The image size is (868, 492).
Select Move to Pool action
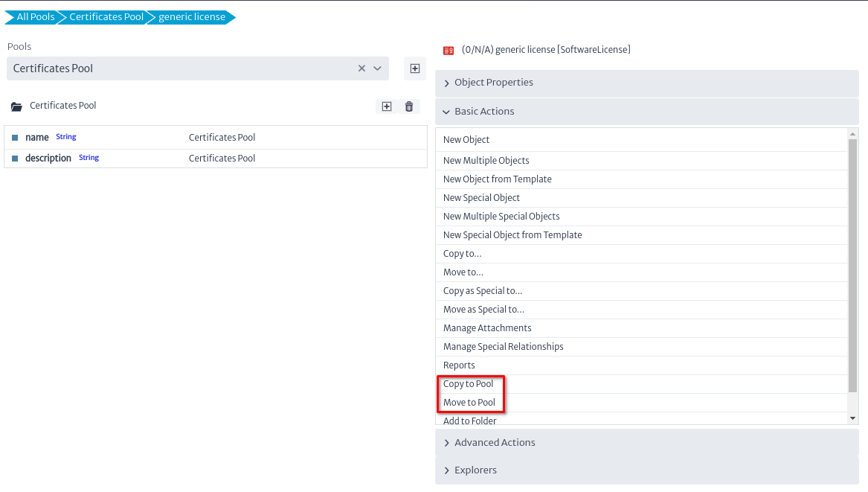pyautogui.click(x=642, y=403)
